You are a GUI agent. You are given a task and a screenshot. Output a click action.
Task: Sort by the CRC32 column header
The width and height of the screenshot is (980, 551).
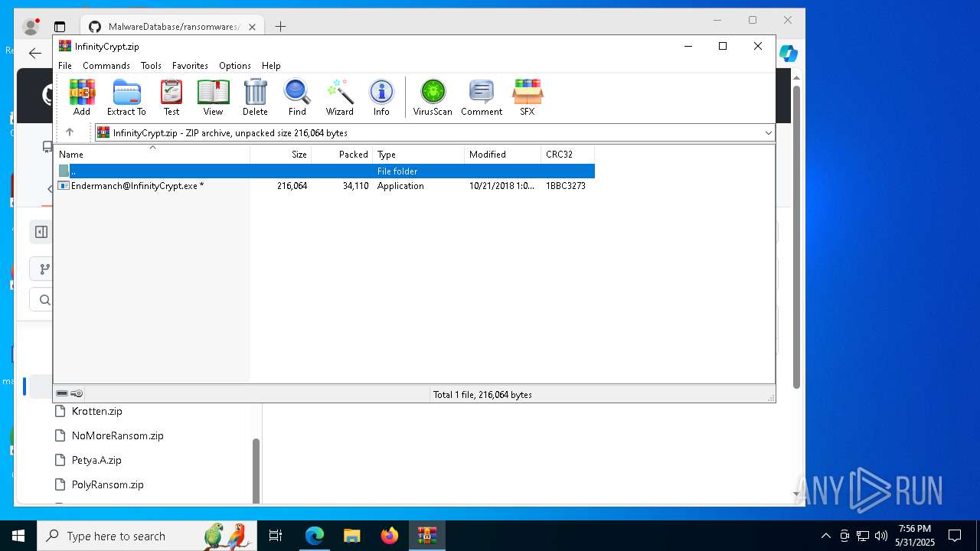568,155
